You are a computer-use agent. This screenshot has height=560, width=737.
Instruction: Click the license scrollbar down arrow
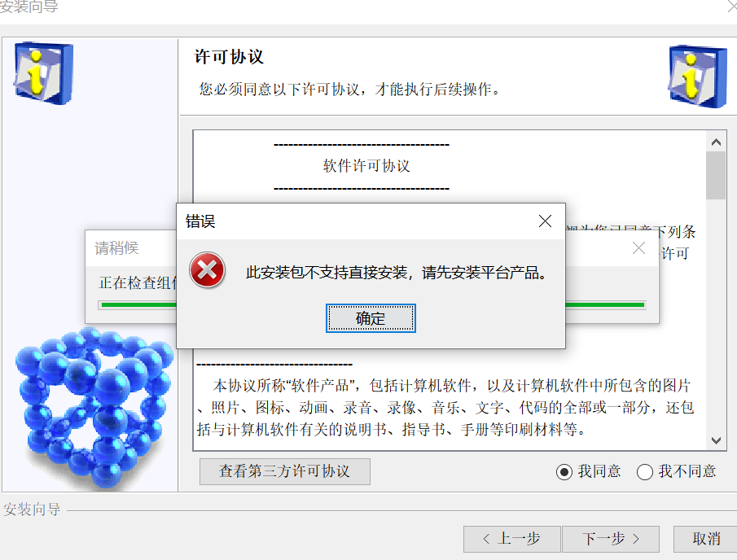716,440
